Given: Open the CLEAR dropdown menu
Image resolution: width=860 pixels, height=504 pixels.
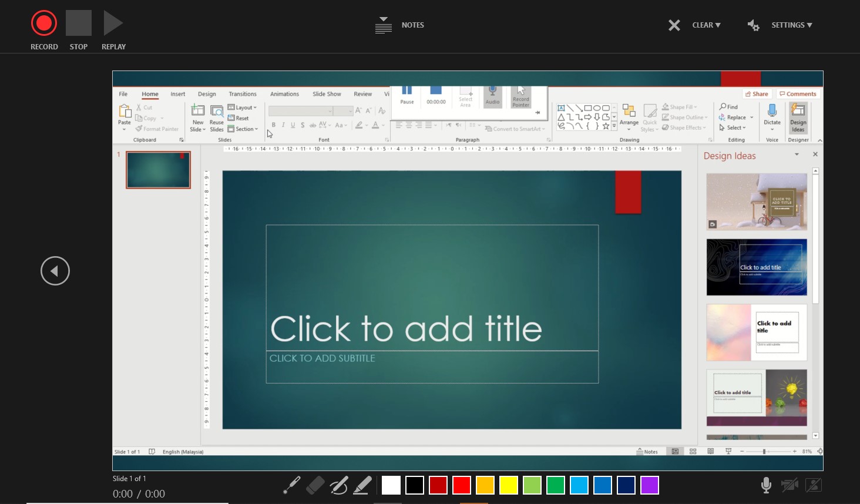Looking at the screenshot, I should [706, 25].
